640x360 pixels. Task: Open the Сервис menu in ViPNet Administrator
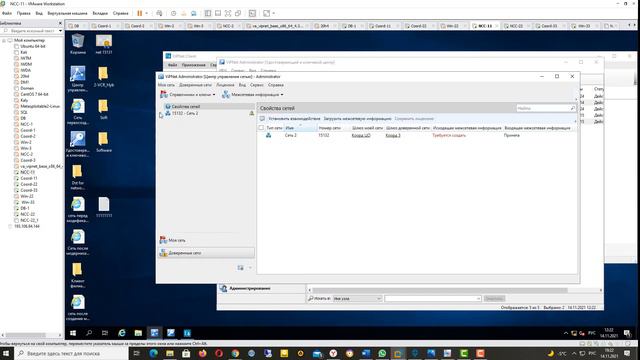pos(257,85)
